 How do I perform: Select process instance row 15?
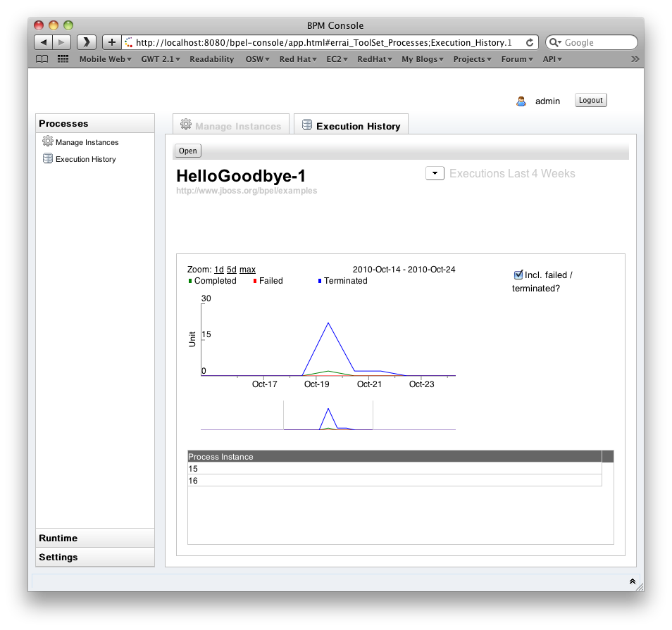tap(394, 469)
